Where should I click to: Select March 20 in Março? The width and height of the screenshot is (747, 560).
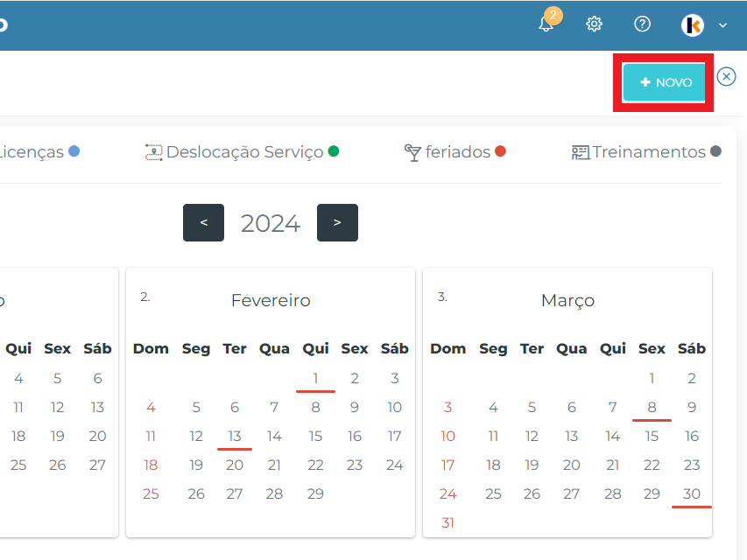(571, 465)
